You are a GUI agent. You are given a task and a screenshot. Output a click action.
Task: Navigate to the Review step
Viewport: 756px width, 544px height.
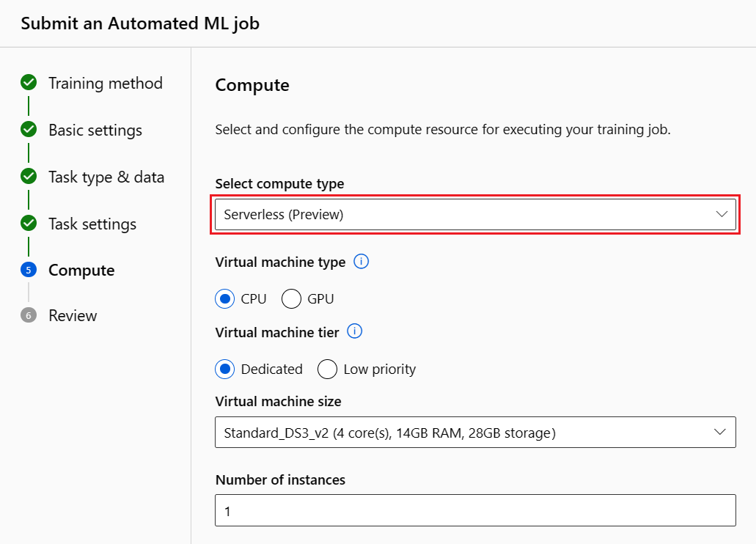click(71, 315)
